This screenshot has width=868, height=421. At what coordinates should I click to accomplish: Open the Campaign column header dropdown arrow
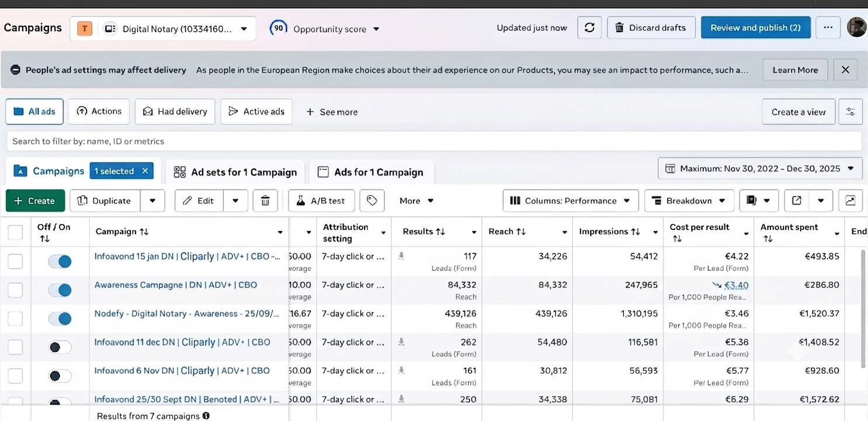pyautogui.click(x=280, y=233)
